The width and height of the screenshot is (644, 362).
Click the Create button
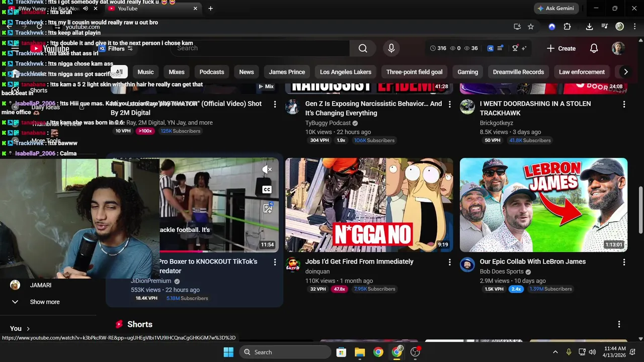561,48
